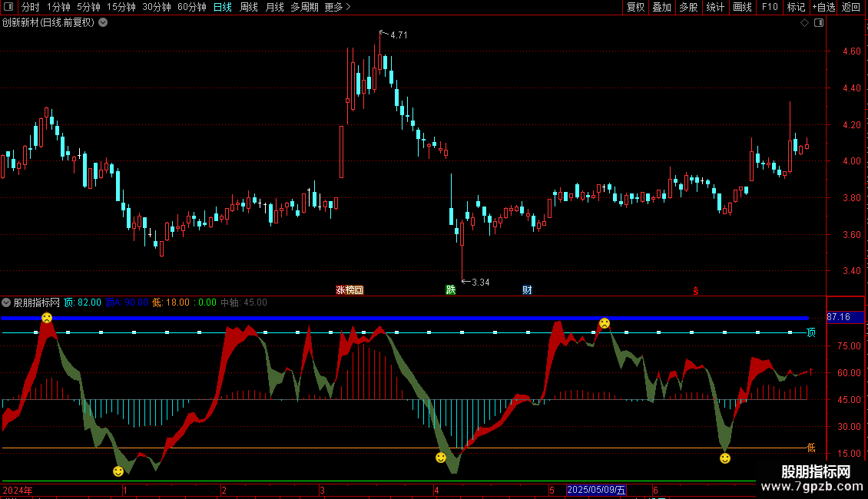Click the blue 财 financial marker
This screenshot has width=868, height=499.
[x=527, y=290]
